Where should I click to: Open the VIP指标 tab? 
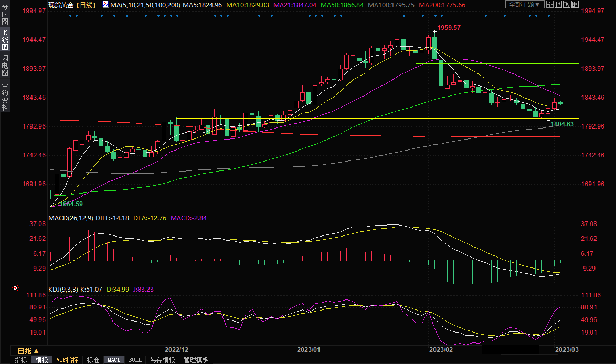coord(67,360)
